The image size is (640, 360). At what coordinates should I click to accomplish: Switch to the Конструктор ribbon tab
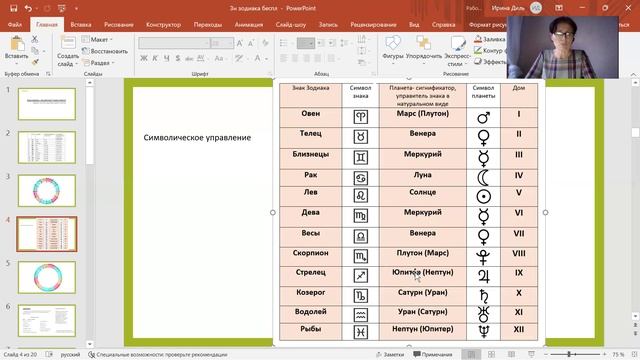163,24
